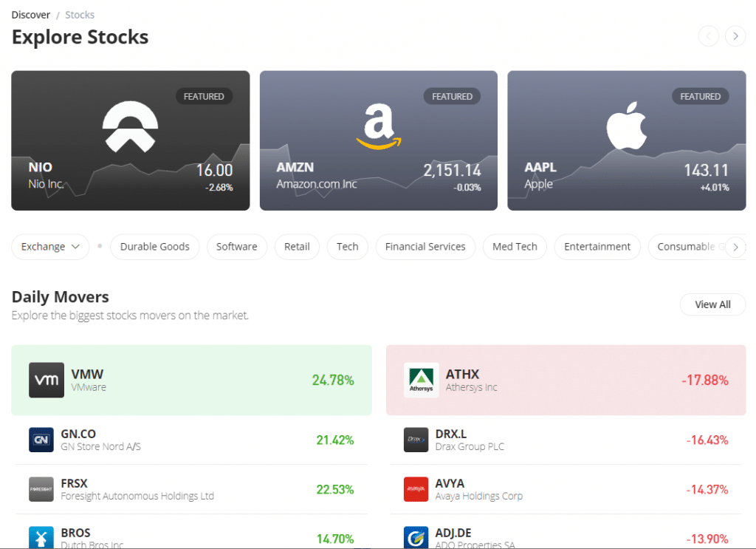Expand more categories with the right chevron
The image size is (756, 549).
click(735, 247)
